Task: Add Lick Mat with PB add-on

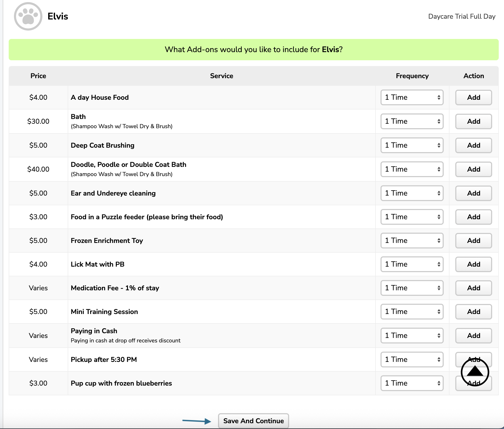Action: tap(473, 264)
